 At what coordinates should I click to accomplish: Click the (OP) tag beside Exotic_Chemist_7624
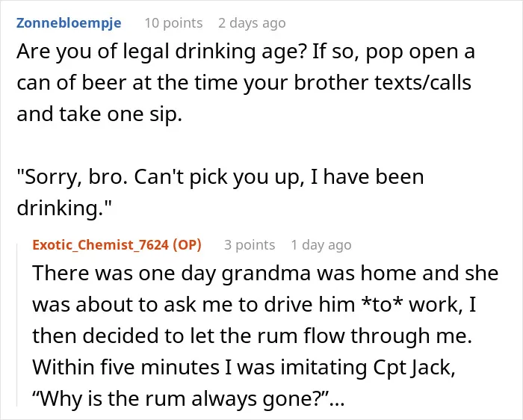pyautogui.click(x=187, y=245)
